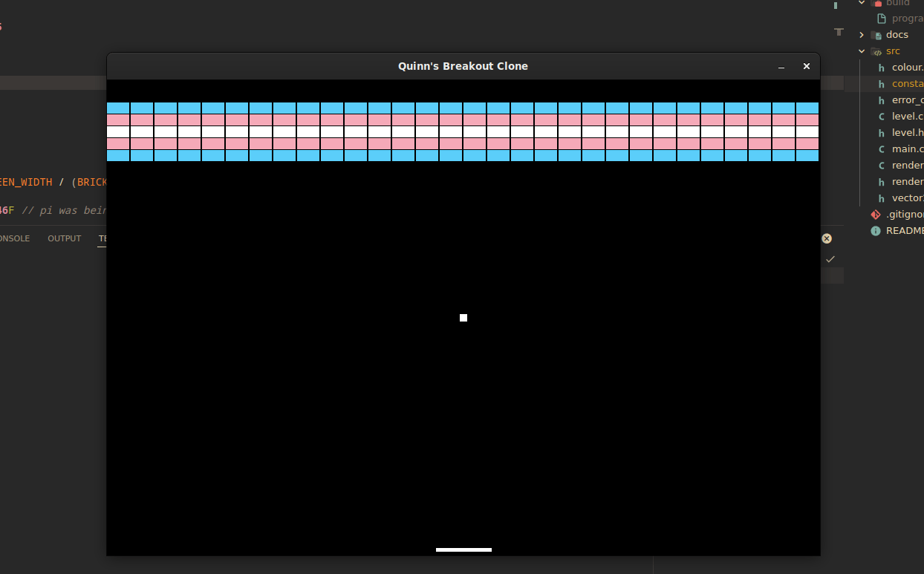This screenshot has height=574, width=924.
Task: Click the checkmark icon on the right panel
Action: pos(830,258)
